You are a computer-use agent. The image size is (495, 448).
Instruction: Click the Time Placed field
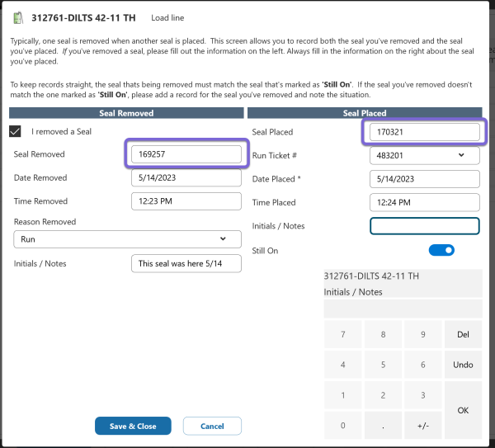(424, 202)
